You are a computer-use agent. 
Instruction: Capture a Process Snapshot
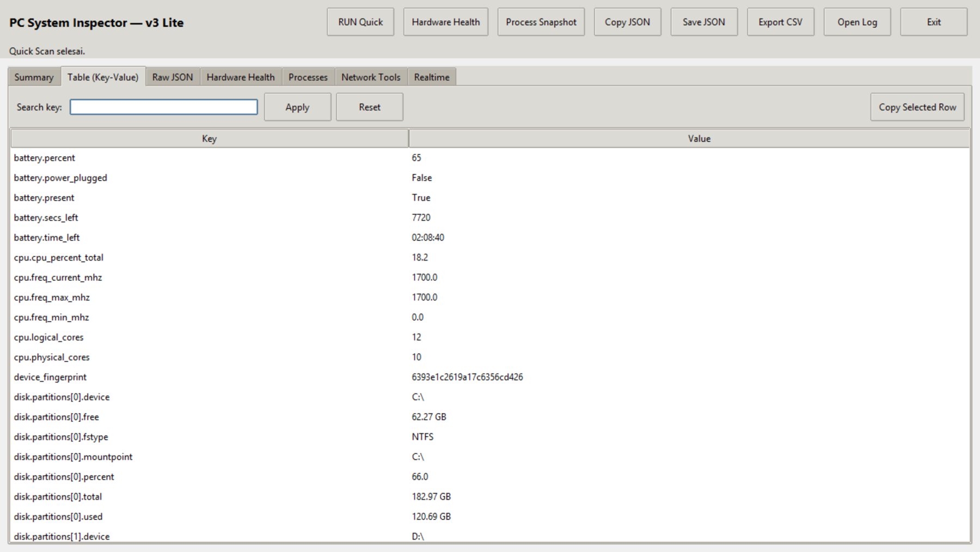[541, 22]
